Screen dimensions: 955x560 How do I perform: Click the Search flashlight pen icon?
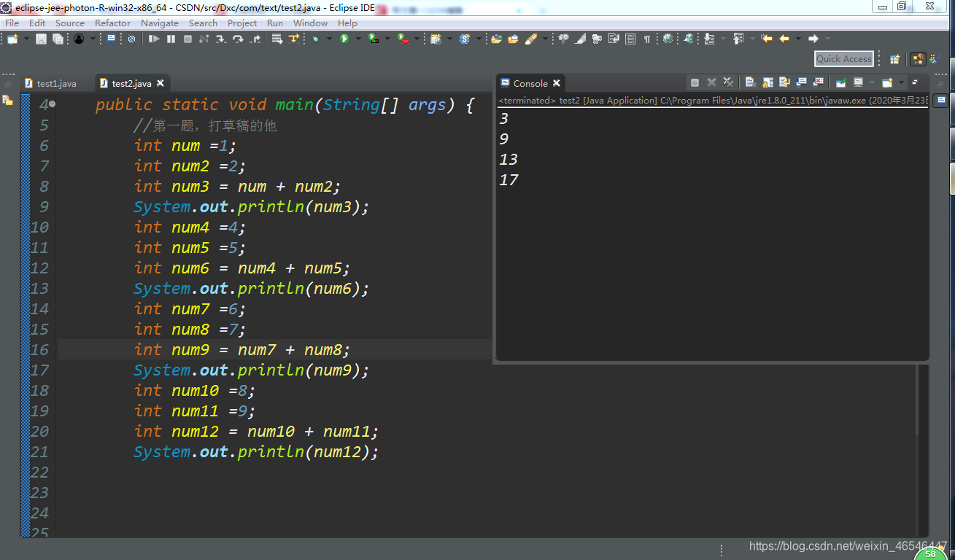pyautogui.click(x=531, y=39)
